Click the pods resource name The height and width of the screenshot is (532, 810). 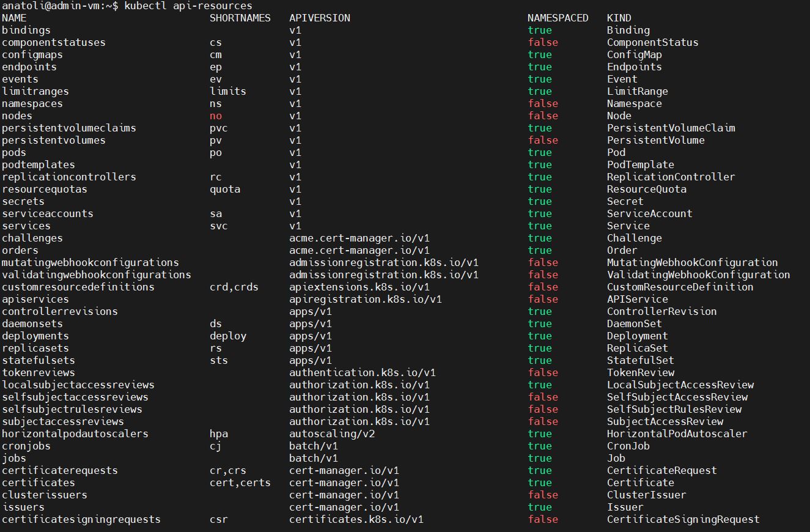click(x=13, y=152)
